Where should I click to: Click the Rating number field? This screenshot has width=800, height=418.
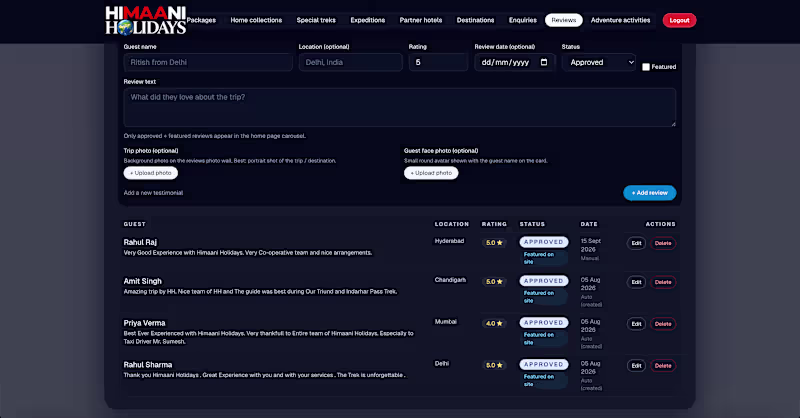point(438,62)
